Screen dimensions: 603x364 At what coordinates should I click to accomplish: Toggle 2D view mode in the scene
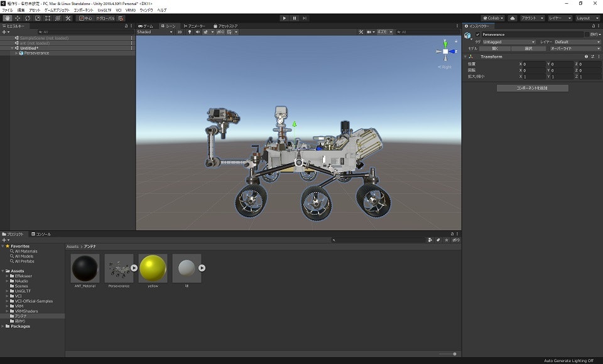(x=180, y=31)
